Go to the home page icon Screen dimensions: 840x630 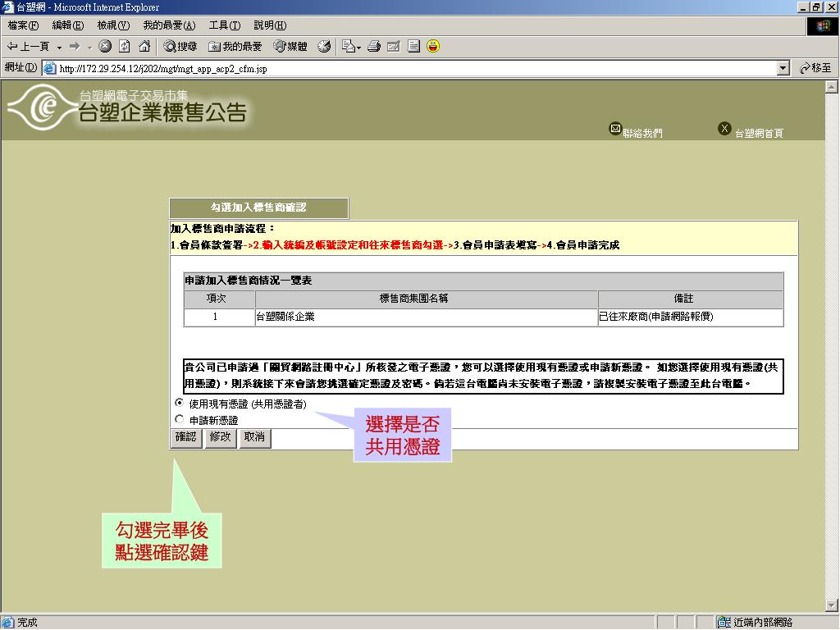click(144, 47)
